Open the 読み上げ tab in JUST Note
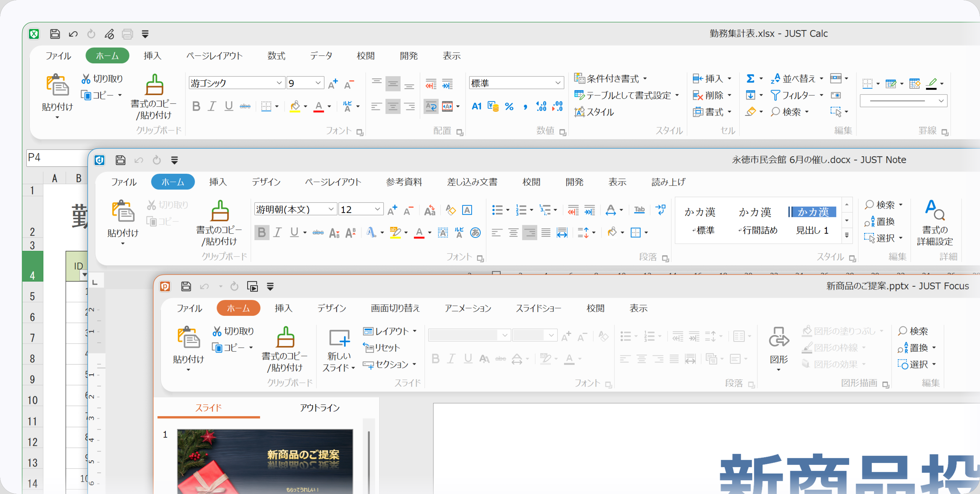The image size is (980, 494). (668, 182)
